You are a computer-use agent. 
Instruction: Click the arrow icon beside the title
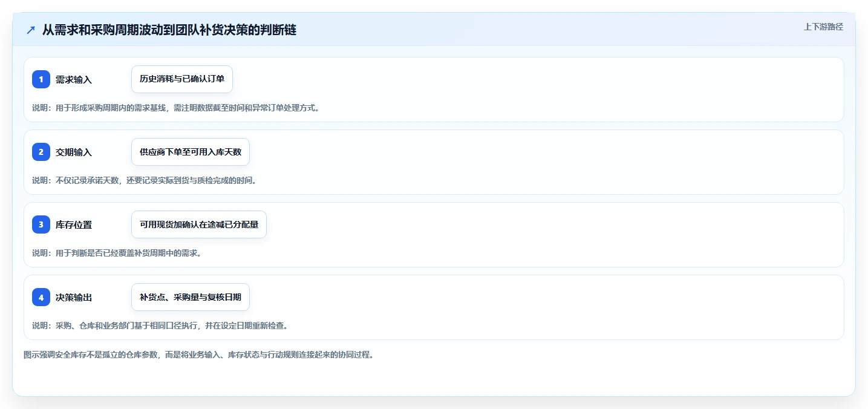pos(31,30)
